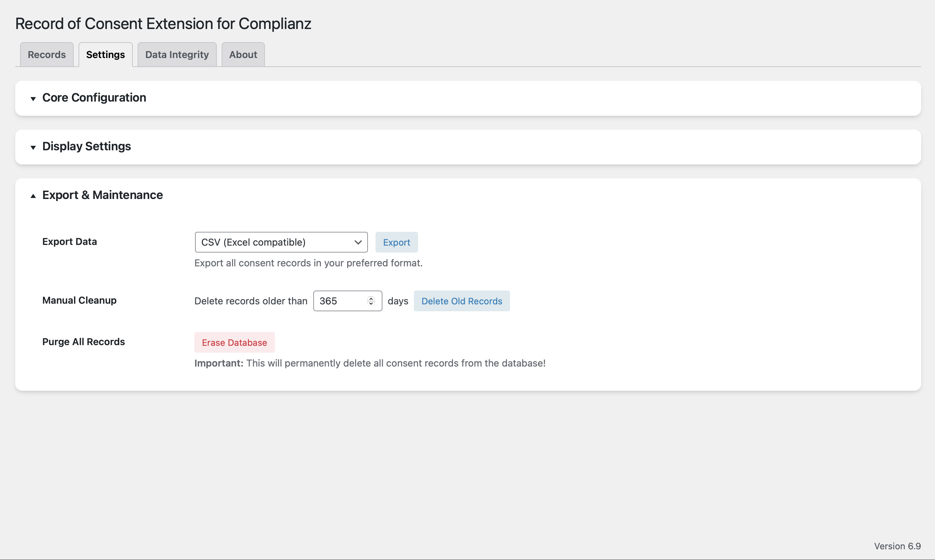The width and height of the screenshot is (935, 560).
Task: Decrease days with the stepper down arrow
Action: [371, 303]
